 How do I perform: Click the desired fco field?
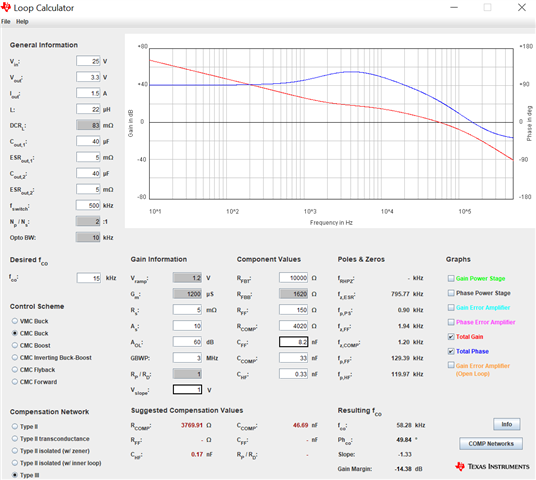click(89, 278)
